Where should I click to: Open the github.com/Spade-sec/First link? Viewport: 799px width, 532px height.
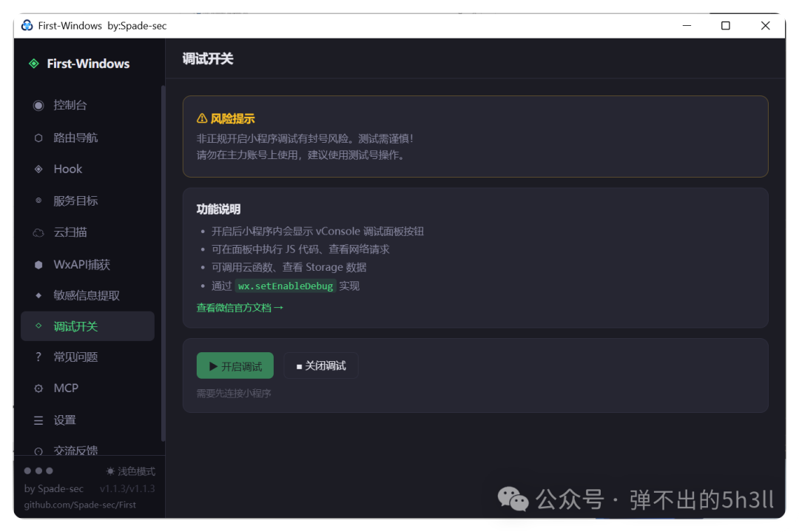[x=80, y=505]
